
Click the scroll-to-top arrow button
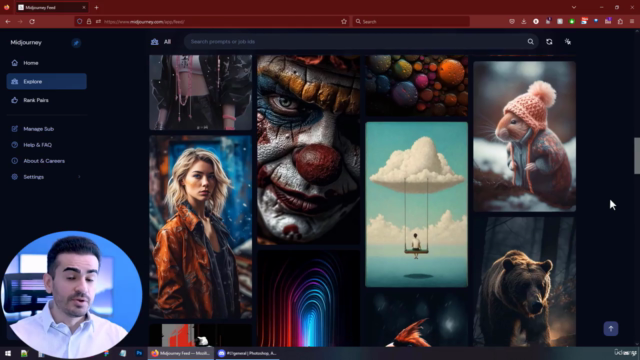pyautogui.click(x=611, y=329)
